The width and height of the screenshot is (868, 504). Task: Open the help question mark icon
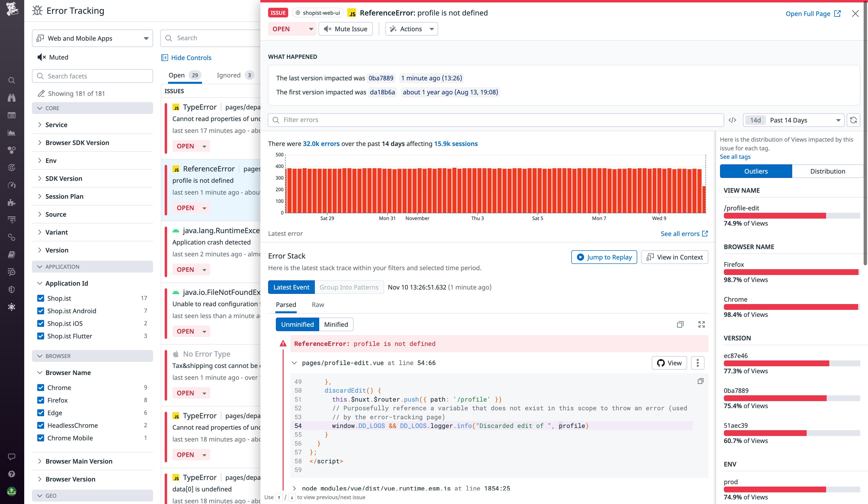point(11,474)
